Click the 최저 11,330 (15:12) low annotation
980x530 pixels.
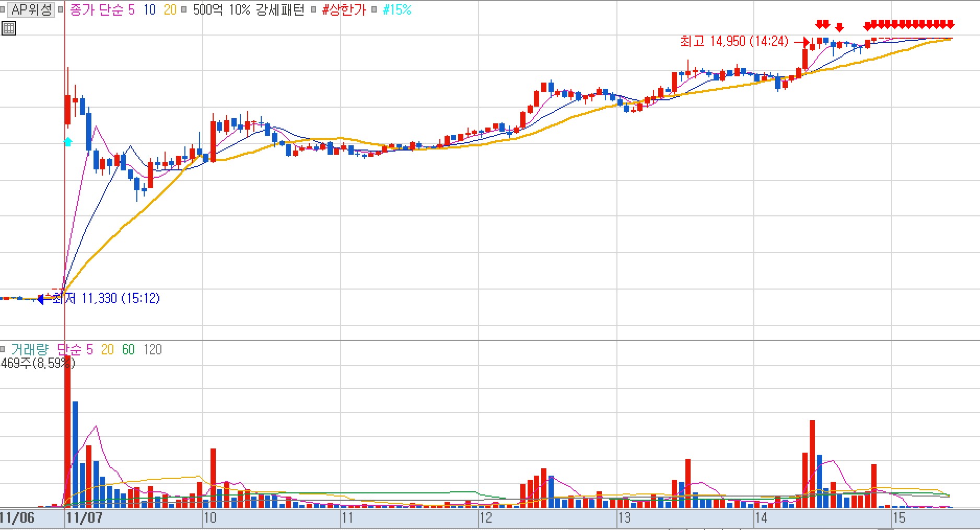[106, 298]
